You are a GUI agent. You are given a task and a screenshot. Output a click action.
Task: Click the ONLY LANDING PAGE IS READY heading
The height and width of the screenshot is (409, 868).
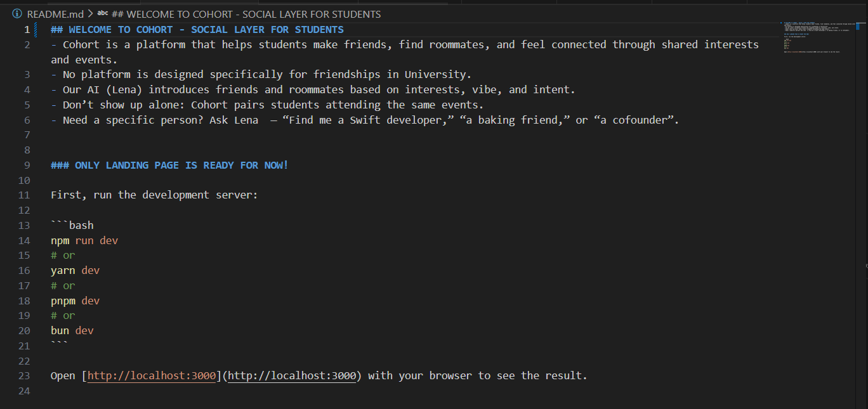click(x=169, y=166)
